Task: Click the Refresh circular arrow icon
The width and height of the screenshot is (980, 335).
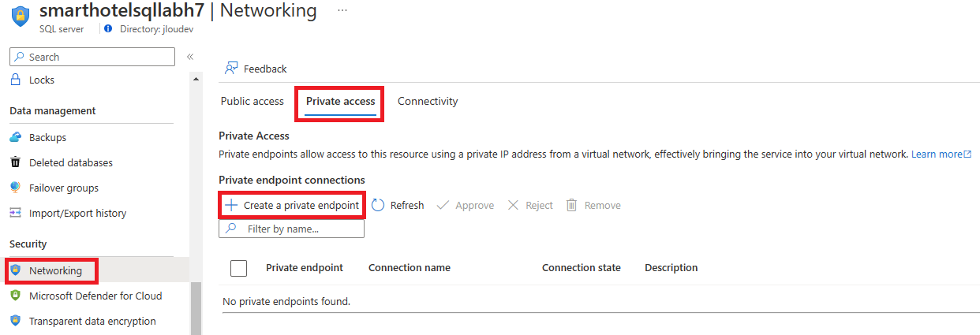Action: click(378, 205)
